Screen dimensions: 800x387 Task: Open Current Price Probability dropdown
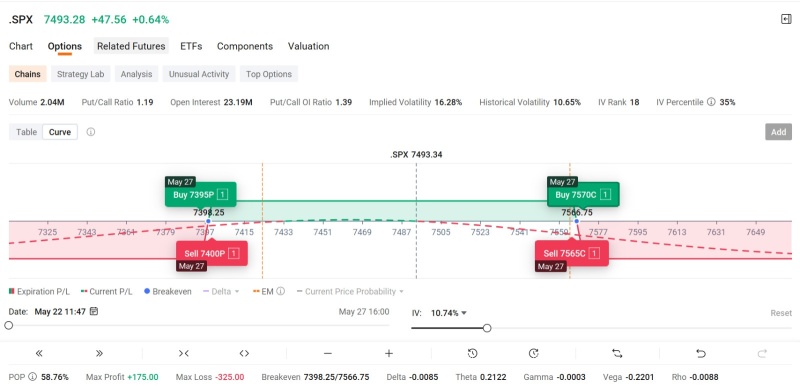(351, 292)
